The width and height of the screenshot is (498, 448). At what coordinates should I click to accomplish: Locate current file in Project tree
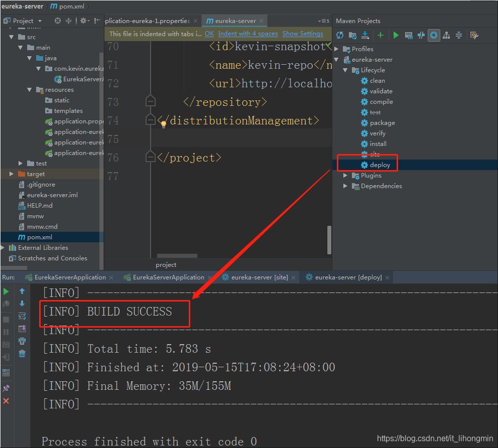(x=58, y=21)
